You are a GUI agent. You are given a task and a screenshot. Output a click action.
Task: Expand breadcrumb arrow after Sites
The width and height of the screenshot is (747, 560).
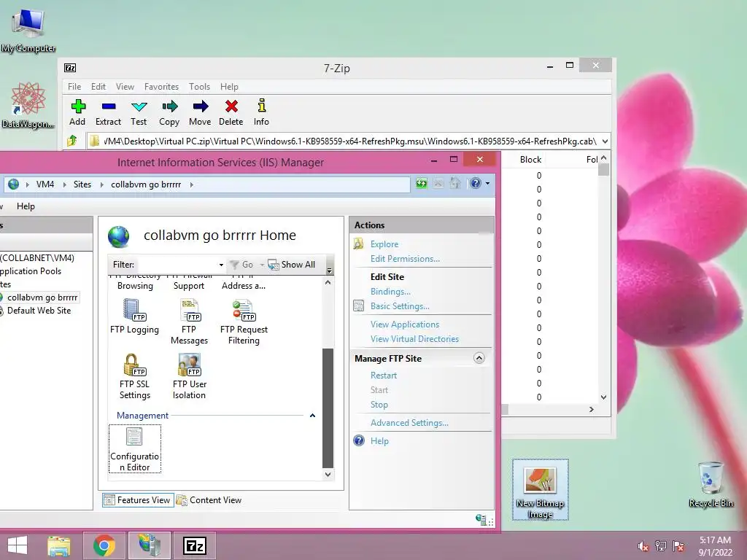pyautogui.click(x=101, y=184)
